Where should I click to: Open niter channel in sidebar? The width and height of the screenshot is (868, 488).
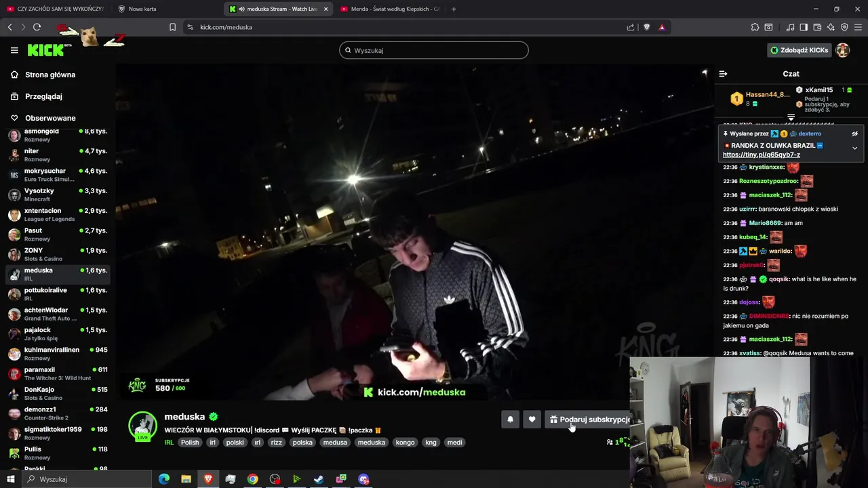pyautogui.click(x=58, y=155)
